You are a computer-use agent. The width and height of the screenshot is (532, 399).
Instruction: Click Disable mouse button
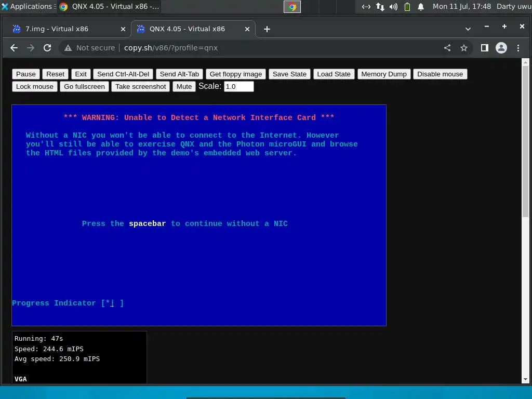(440, 74)
